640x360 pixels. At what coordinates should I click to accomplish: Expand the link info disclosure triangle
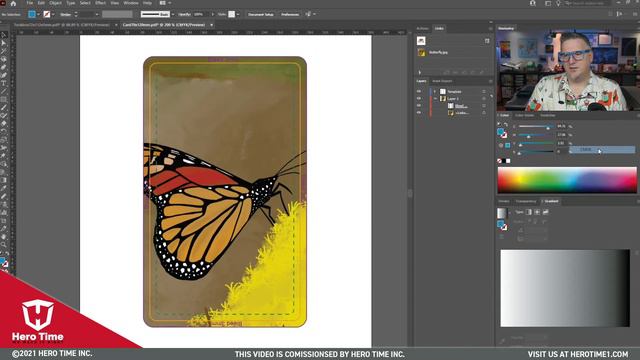[x=420, y=72]
